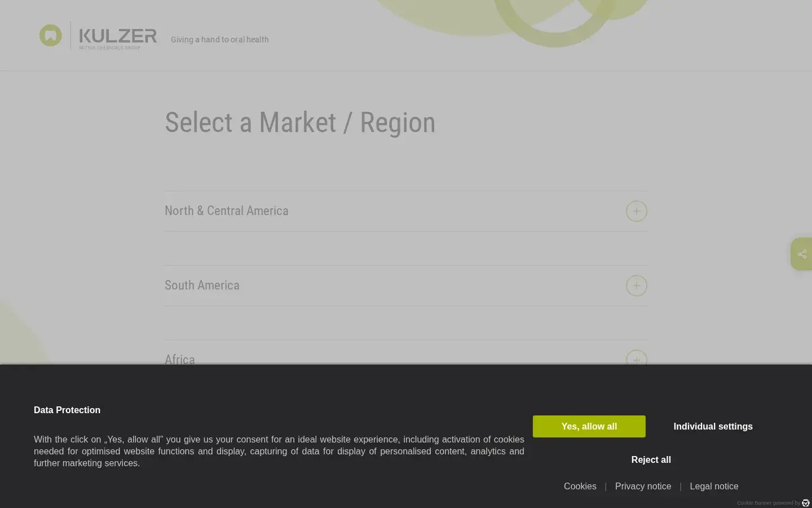Open the Cookies link
812x508 pixels.
coord(580,486)
